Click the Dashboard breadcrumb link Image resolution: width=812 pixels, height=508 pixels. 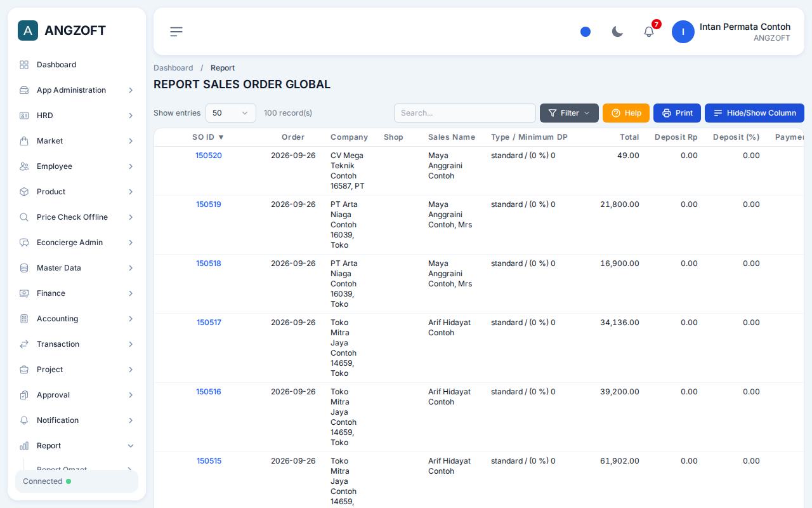click(x=173, y=68)
